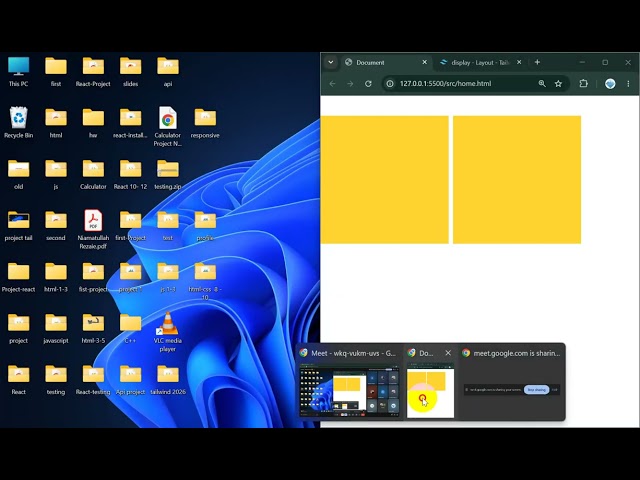Select the testing.zip archive icon
Image resolution: width=640 pixels, height=480 pixels.
pos(168,174)
